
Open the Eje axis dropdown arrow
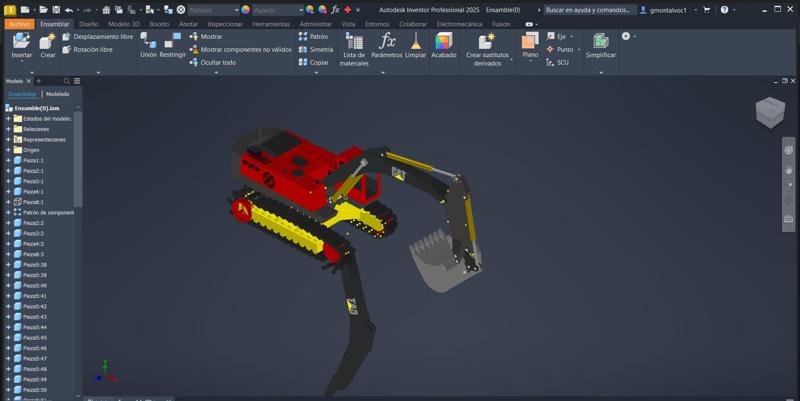click(571, 37)
